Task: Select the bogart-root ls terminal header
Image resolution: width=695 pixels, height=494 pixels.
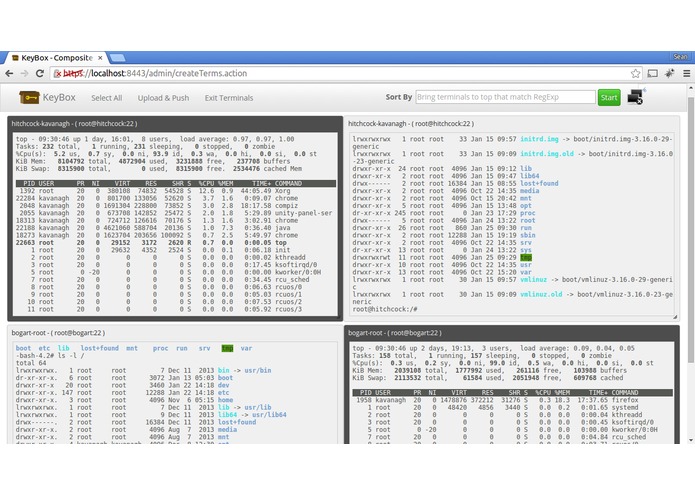Action: [175, 333]
